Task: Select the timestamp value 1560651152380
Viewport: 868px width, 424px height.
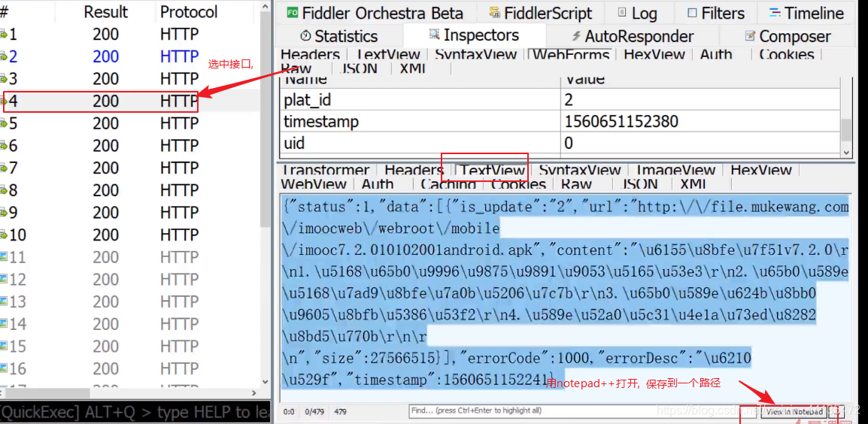Action: pyautogui.click(x=621, y=122)
